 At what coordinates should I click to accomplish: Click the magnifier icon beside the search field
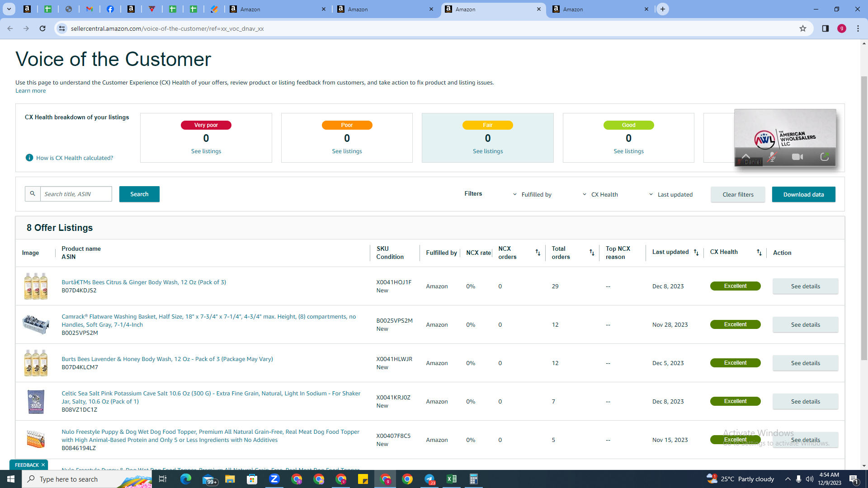[33, 194]
